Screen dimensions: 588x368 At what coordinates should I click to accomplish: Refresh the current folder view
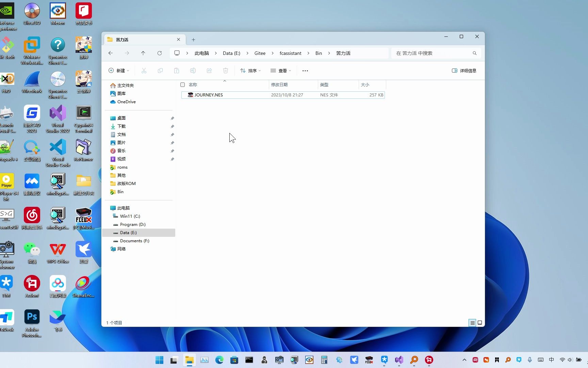pyautogui.click(x=160, y=53)
